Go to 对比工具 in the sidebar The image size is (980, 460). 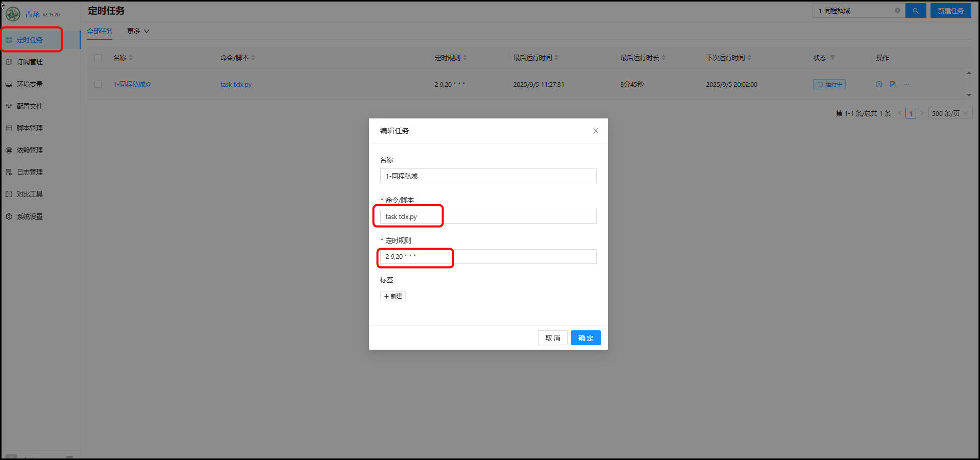[30, 194]
